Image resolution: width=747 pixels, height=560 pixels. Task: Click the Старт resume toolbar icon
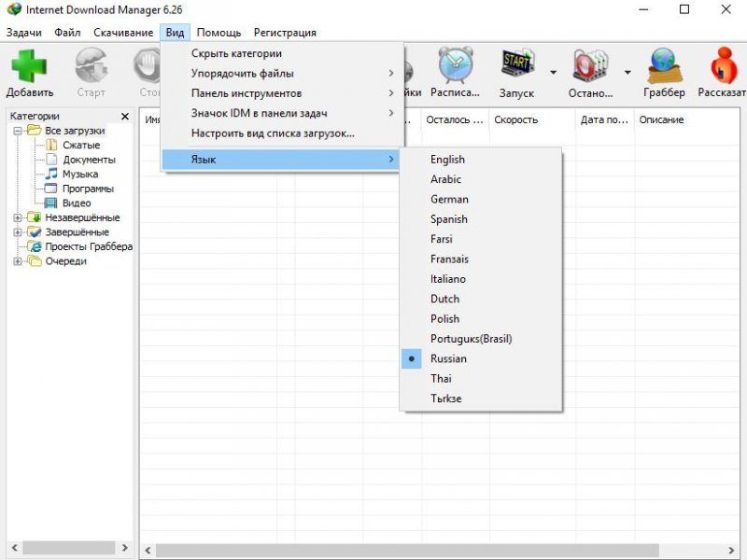coord(91,66)
